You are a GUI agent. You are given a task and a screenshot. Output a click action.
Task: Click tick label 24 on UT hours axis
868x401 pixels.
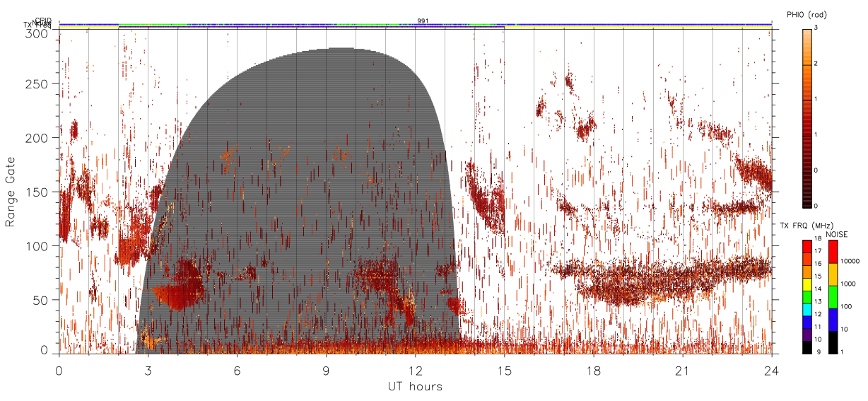[772, 371]
